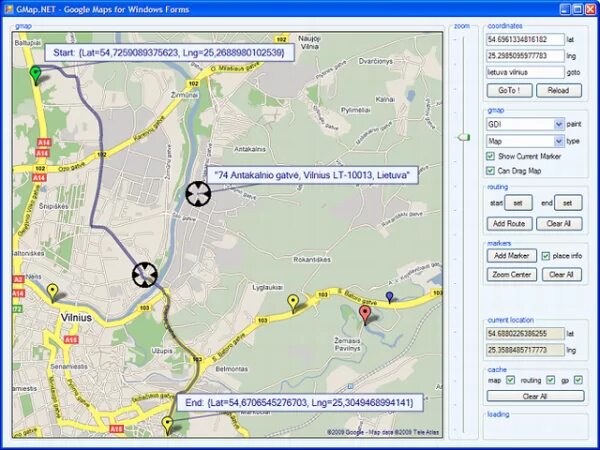
Task: Clear all cache with the wide button
Action: [x=535, y=396]
